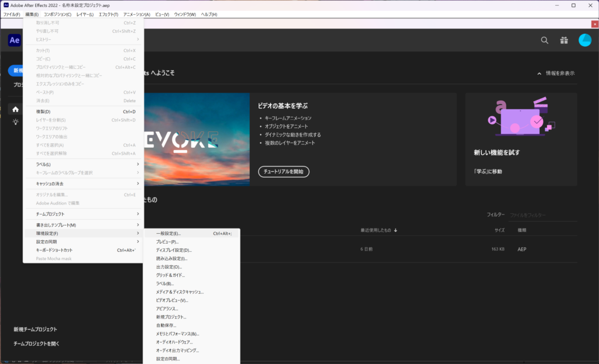
Task: Open 読み込み設定(I)... preferences
Action: (192, 259)
